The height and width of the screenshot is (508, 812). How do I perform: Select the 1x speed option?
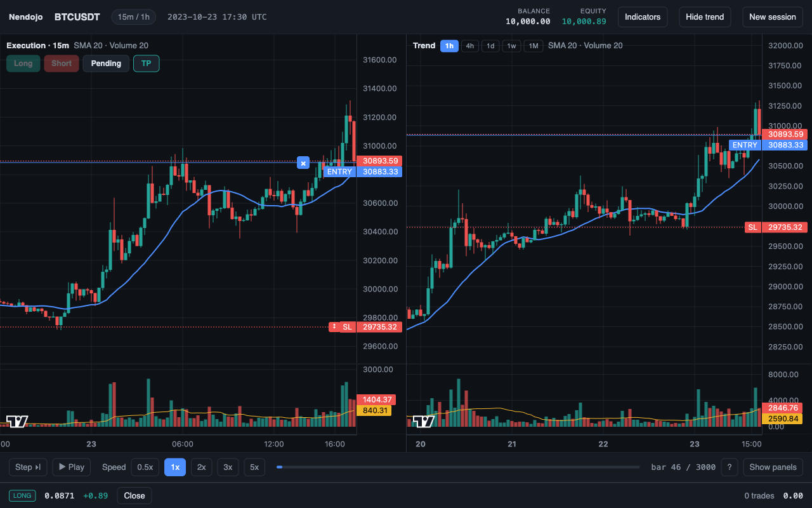175,467
